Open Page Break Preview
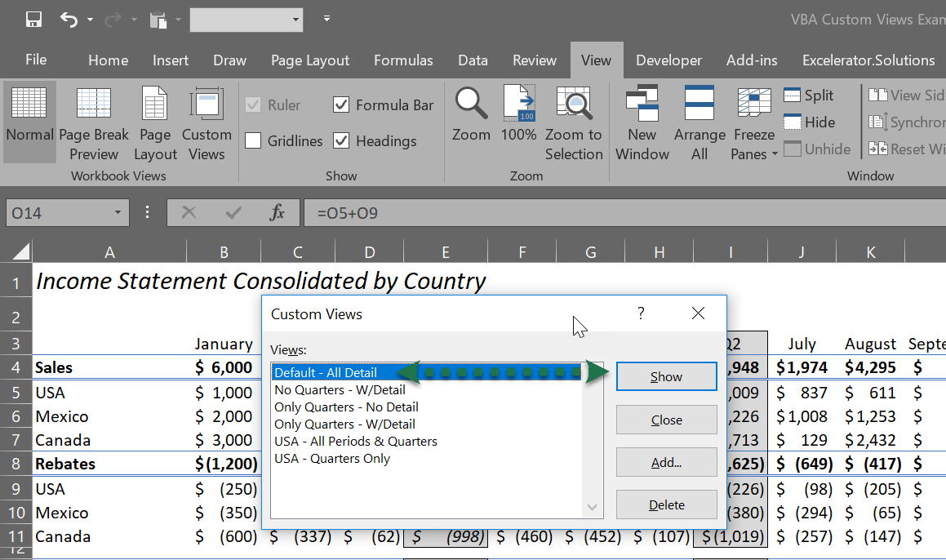This screenshot has height=560, width=946. point(92,122)
